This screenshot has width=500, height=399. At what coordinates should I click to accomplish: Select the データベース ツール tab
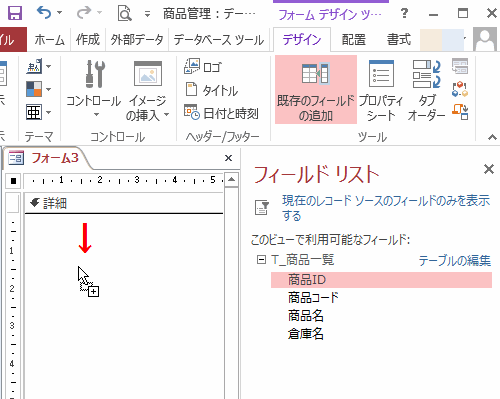[x=219, y=40]
